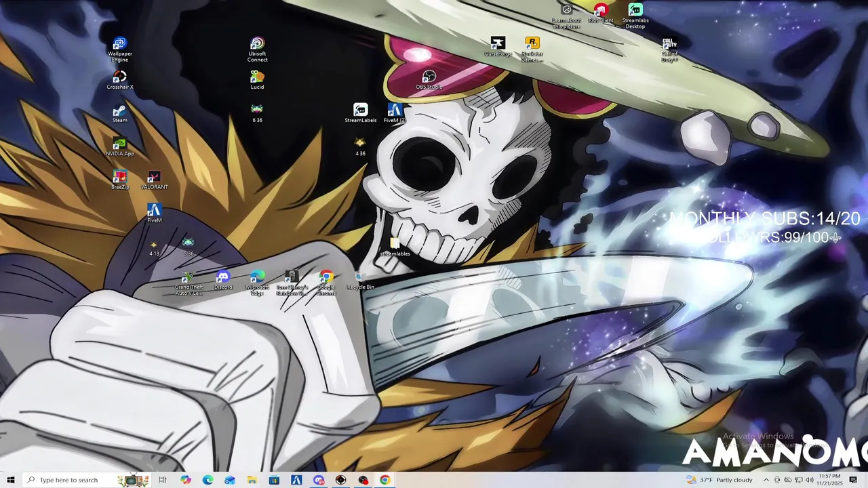Switch to Crosshair X in the taskbar
Image resolution: width=868 pixels, height=488 pixels.
(x=340, y=480)
